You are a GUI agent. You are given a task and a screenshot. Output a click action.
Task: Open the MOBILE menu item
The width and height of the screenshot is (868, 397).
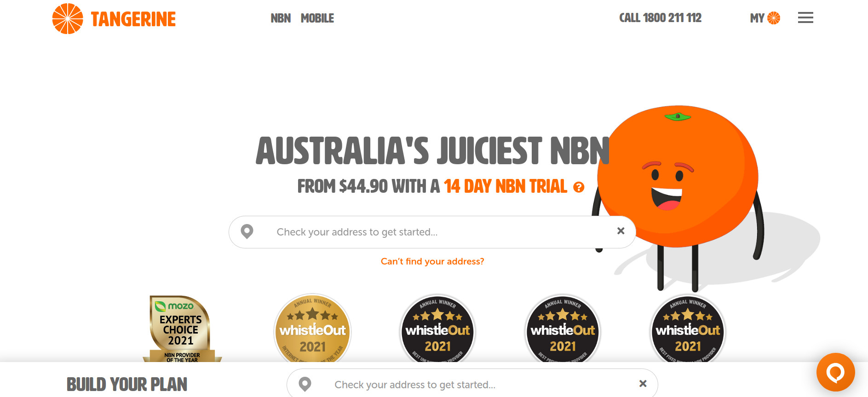pos(317,18)
